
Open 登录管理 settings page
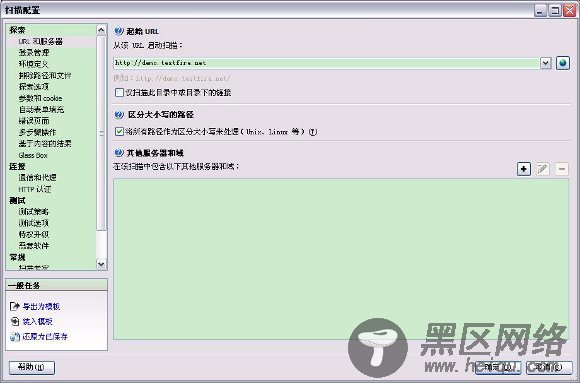click(34, 53)
